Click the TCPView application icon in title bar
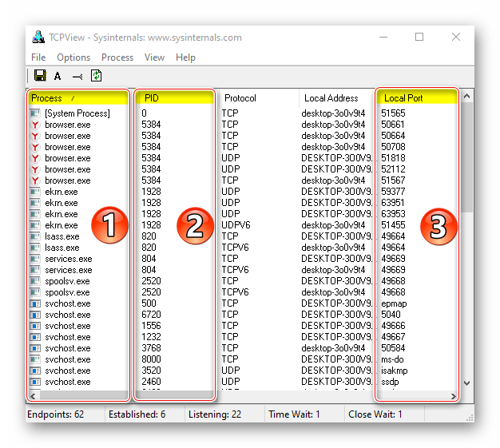This screenshot has width=500, height=448. (38, 38)
